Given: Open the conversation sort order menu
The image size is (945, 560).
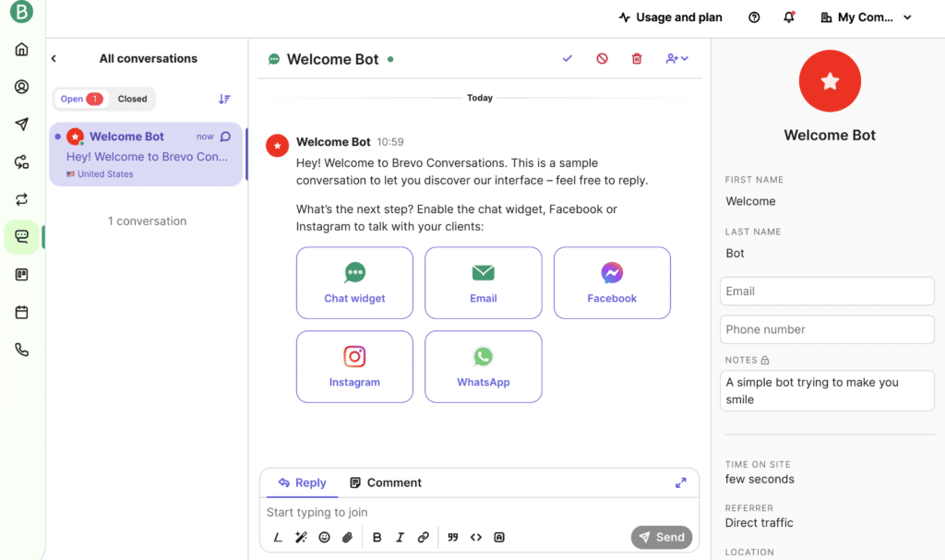Looking at the screenshot, I should (224, 99).
